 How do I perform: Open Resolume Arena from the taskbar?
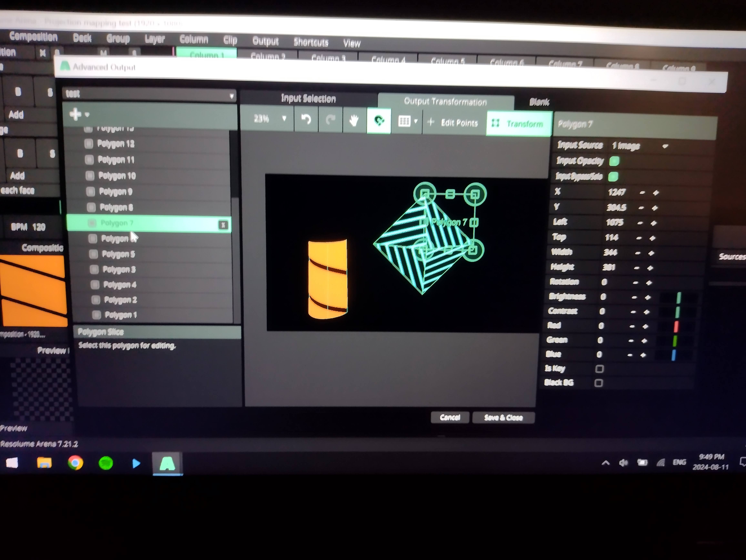pos(167,463)
